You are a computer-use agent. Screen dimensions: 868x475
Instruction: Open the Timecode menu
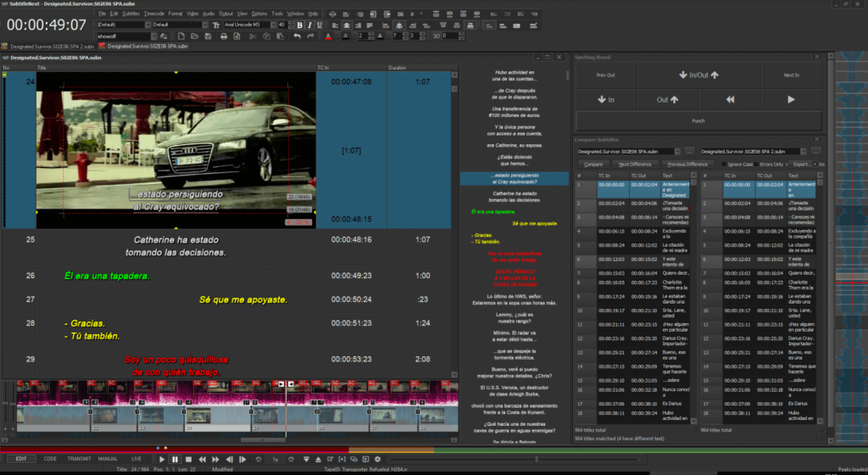coord(154,14)
